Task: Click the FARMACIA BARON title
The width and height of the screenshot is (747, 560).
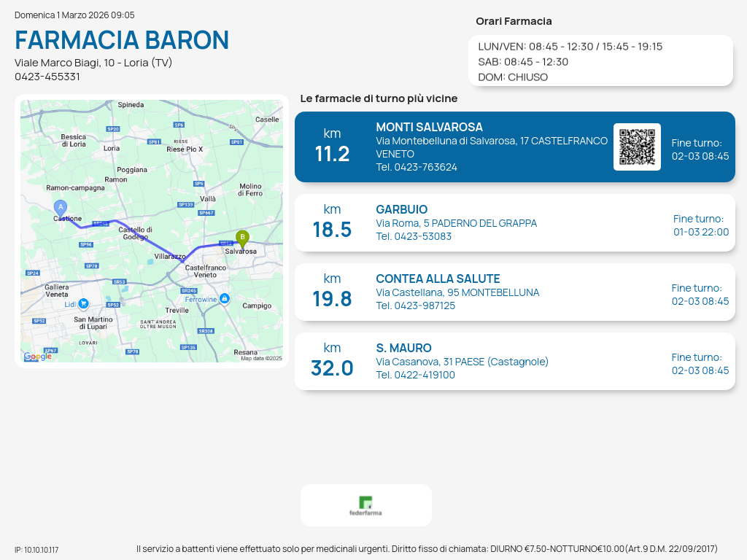Action: click(122, 39)
